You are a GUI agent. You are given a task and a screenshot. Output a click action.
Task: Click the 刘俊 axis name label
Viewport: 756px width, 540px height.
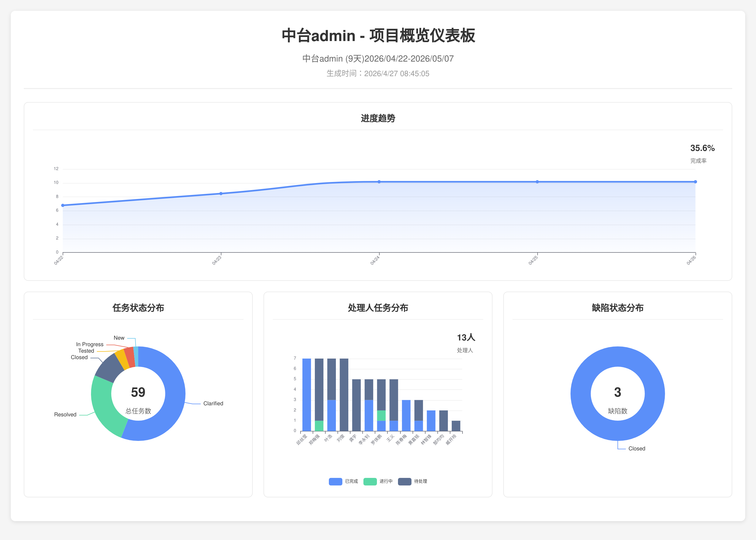point(341,438)
